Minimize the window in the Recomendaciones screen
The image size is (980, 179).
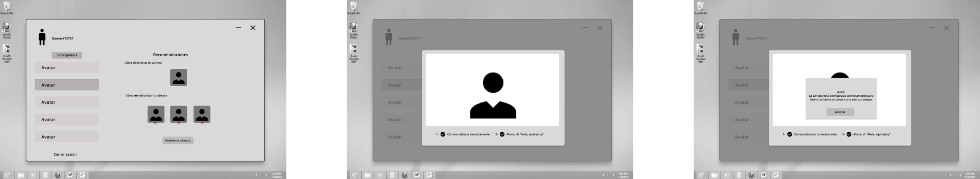pos(238,28)
